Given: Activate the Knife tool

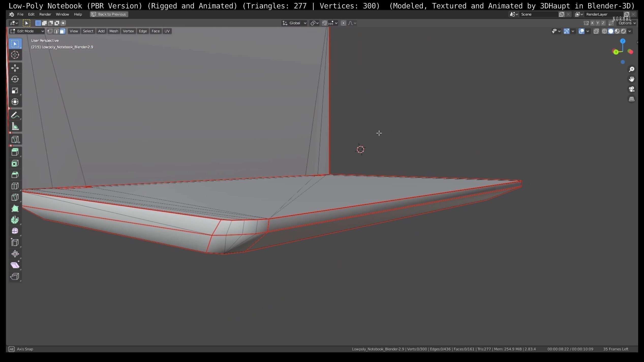Looking at the screenshot, I should coord(15,197).
